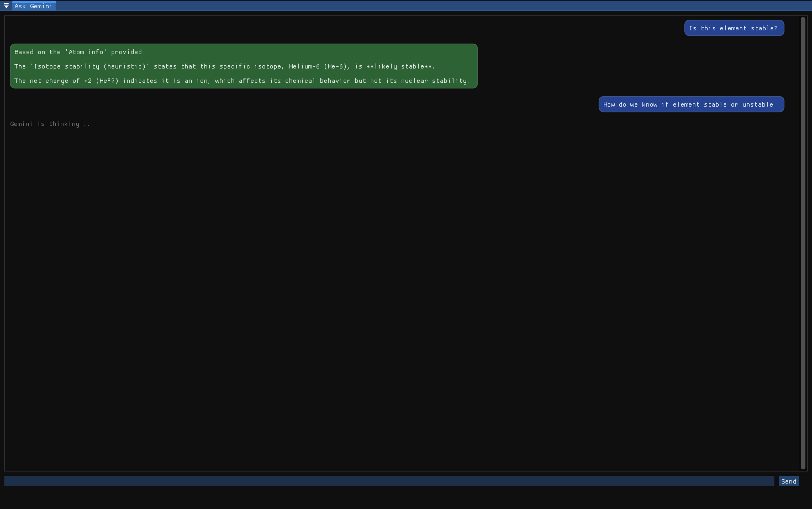The height and width of the screenshot is (509, 812).
Task: Click the highlighted '**likely stable**' text in the reply
Action: pos(400,66)
